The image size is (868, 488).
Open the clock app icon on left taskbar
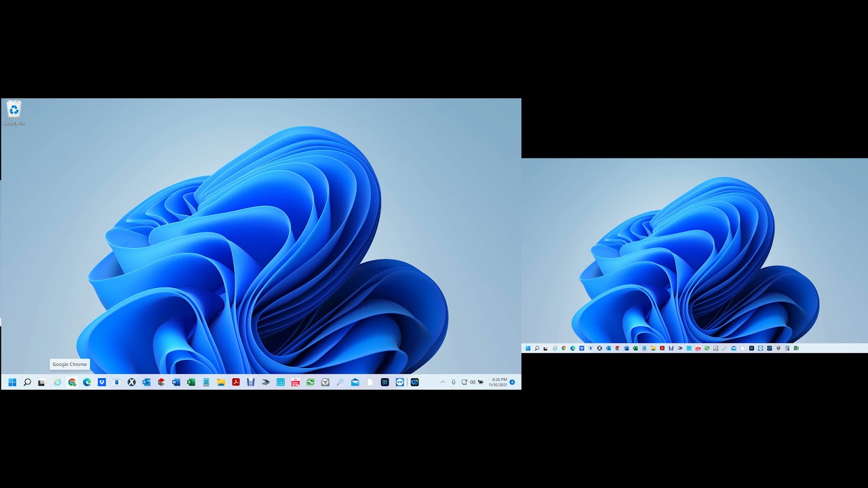pyautogui.click(x=325, y=382)
